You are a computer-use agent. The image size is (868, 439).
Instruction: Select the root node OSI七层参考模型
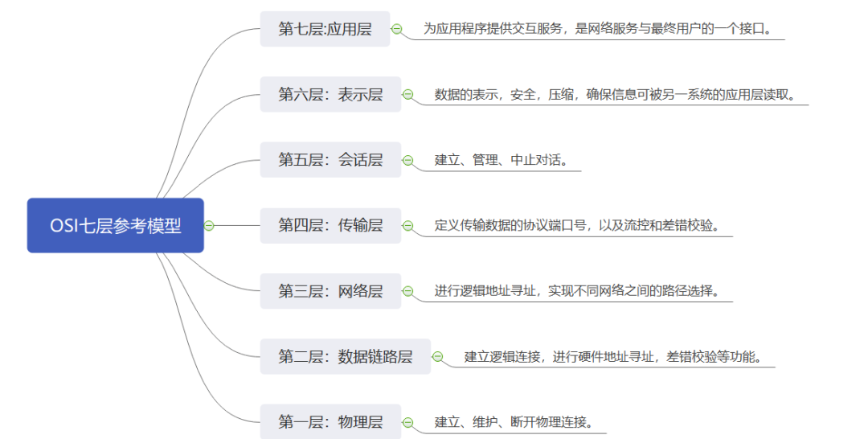tap(115, 225)
